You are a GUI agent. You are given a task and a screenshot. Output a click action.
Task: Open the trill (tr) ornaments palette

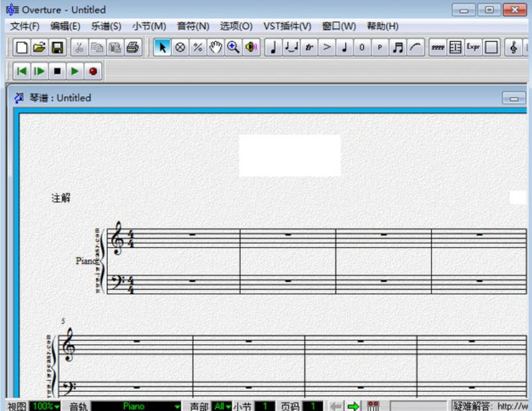308,48
